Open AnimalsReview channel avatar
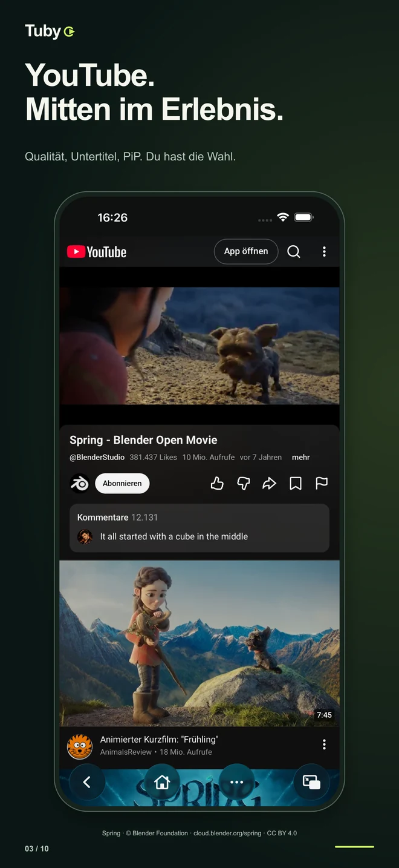 coord(80,746)
